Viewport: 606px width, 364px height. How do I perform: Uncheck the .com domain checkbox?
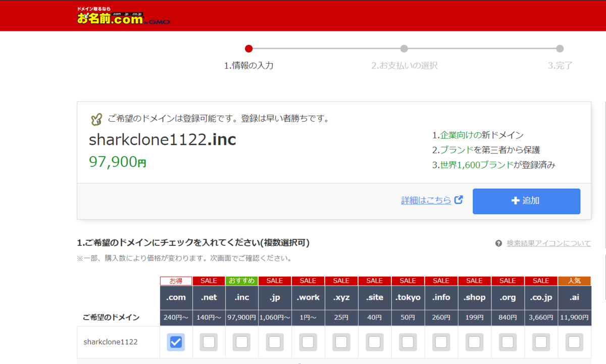coord(176,342)
